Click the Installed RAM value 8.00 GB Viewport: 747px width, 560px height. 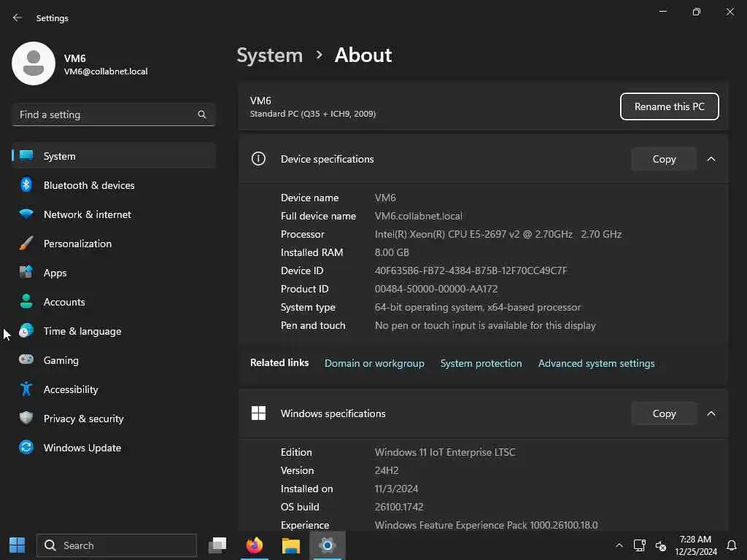pos(392,252)
